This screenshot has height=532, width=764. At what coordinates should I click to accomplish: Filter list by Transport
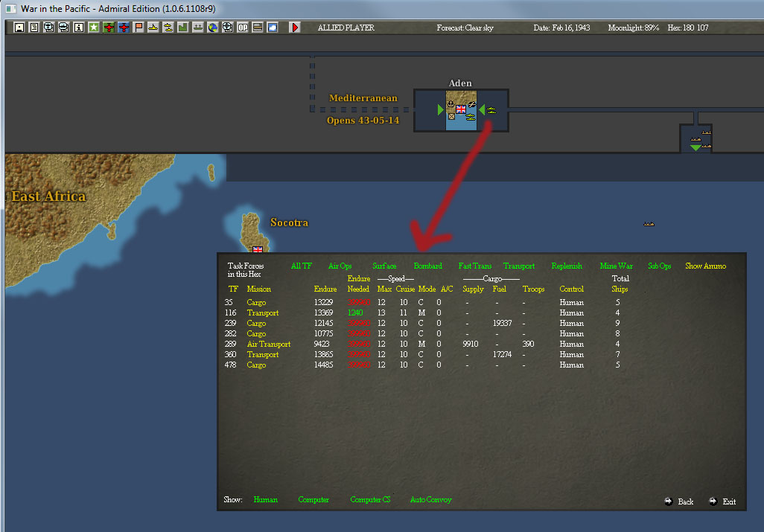[519, 266]
